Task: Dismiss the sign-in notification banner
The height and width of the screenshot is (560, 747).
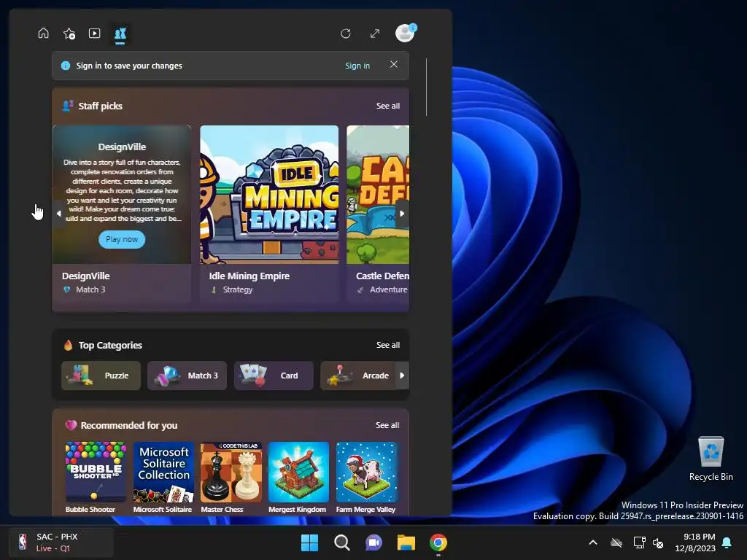Action: click(393, 64)
